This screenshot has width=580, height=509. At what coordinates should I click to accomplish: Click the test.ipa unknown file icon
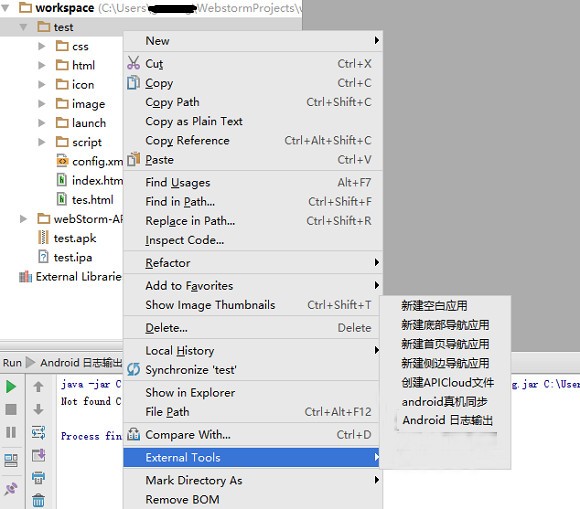43,257
